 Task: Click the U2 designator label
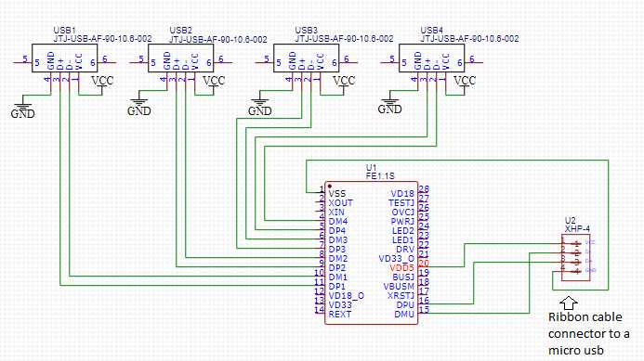(570, 221)
